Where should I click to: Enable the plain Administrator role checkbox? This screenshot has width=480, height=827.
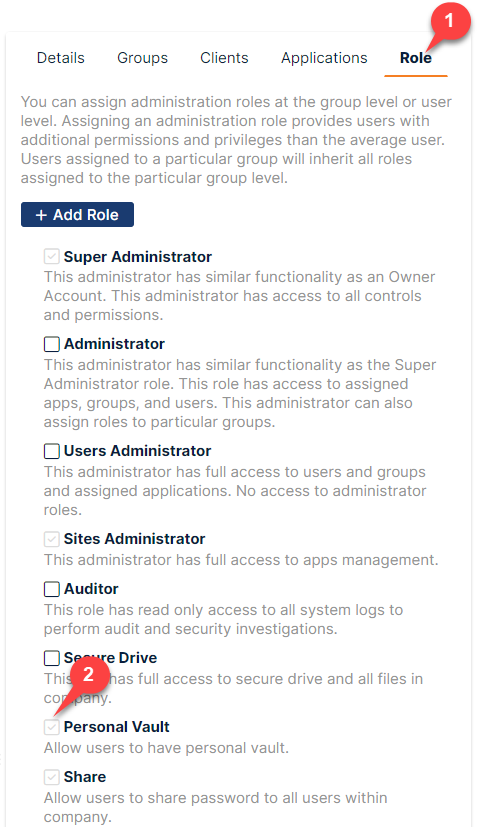(52, 344)
